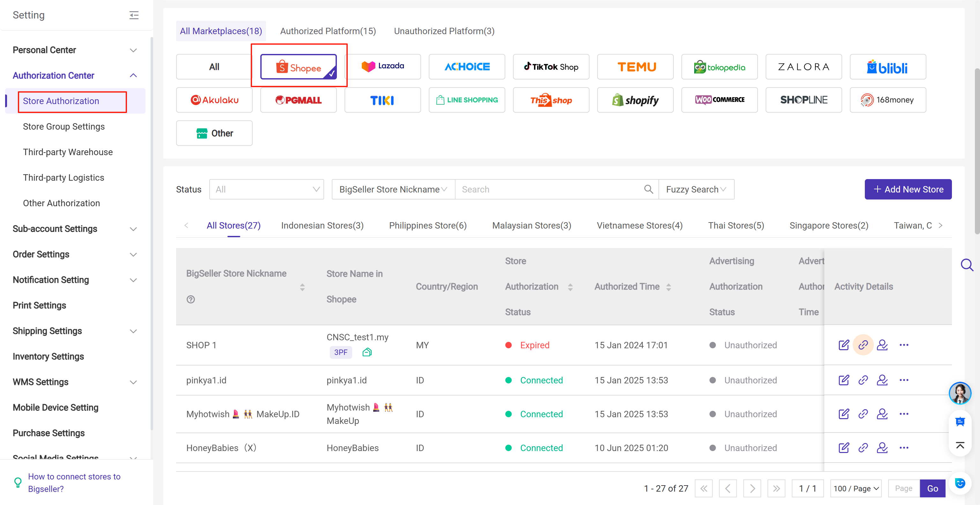Open the customer service avatar icon
The width and height of the screenshot is (980, 505).
[961, 393]
